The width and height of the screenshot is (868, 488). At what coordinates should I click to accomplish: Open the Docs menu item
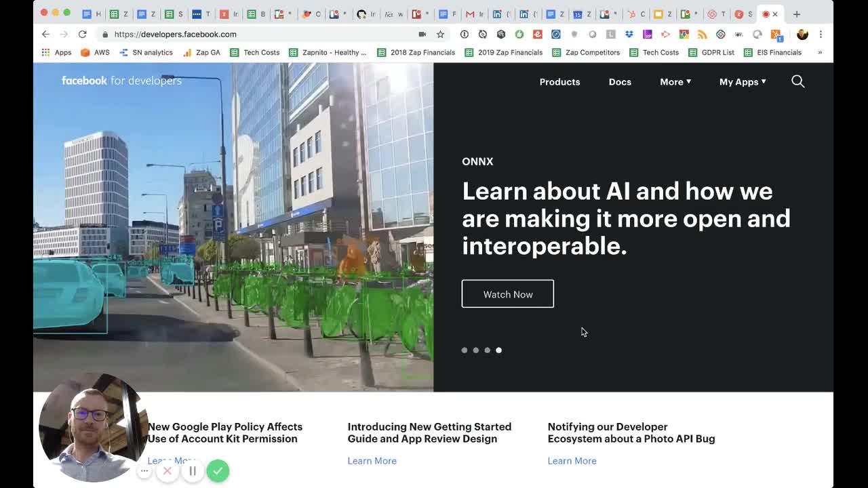pyautogui.click(x=620, y=81)
